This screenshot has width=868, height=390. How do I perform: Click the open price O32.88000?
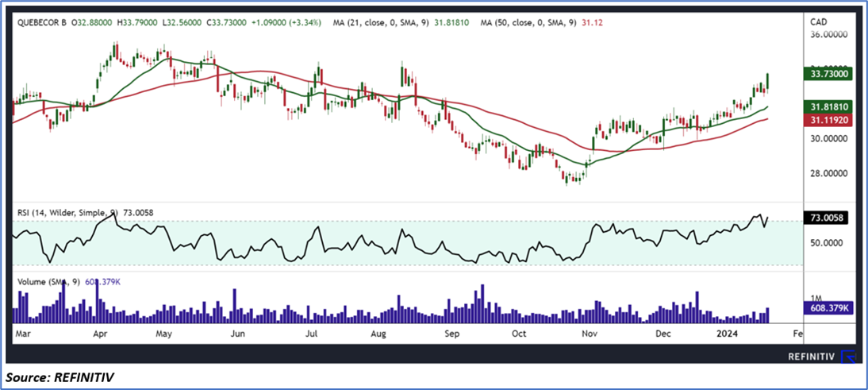(90, 23)
